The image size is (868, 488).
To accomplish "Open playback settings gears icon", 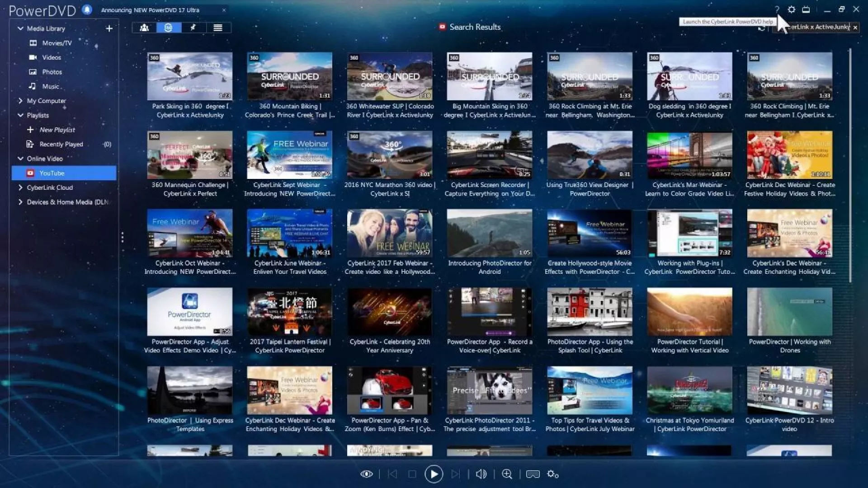I will coord(552,474).
